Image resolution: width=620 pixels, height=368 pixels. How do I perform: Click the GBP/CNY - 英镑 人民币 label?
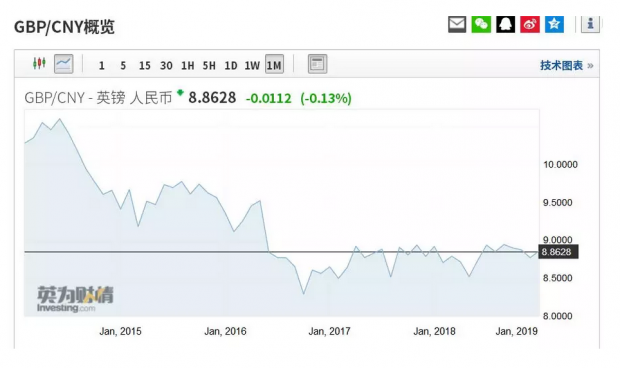click(x=98, y=98)
